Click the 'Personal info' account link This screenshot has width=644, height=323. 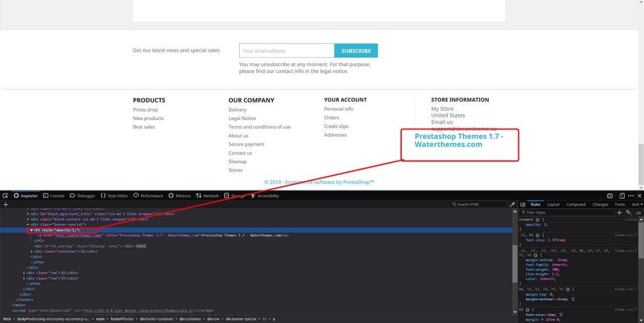click(x=338, y=109)
